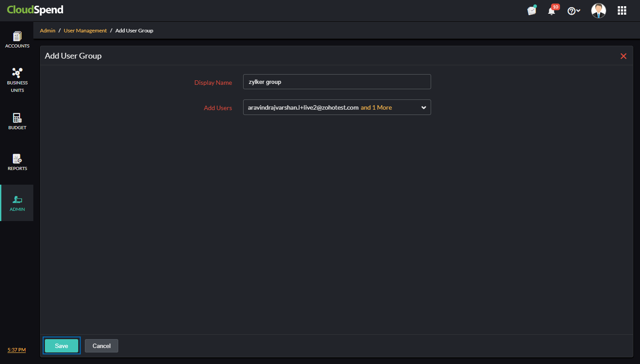640x364 pixels.
Task: Open User Management from the breadcrumb
Action: (x=85, y=30)
